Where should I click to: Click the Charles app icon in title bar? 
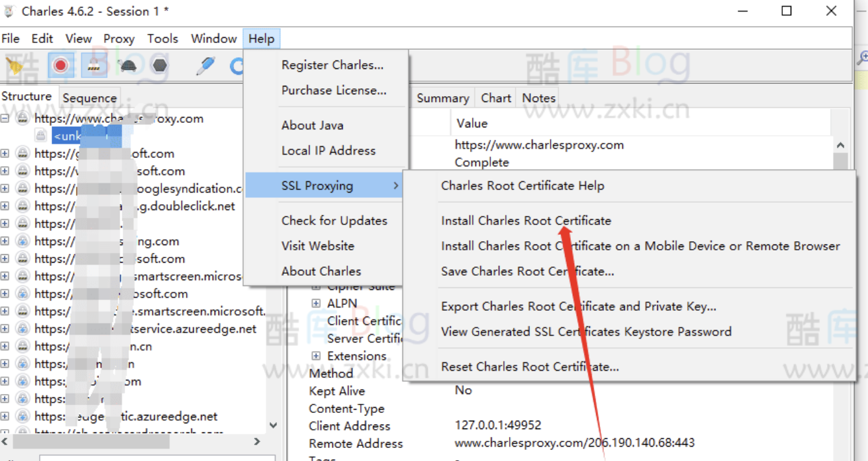click(x=10, y=11)
